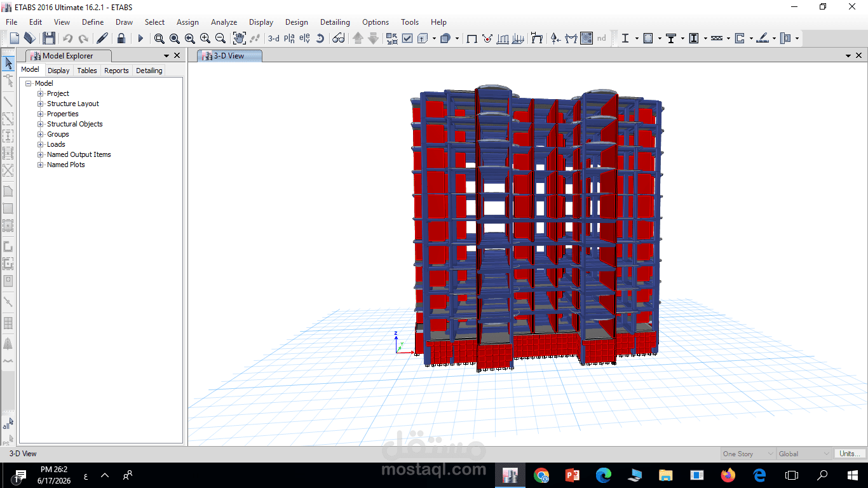Expand the Structural Objects tree node
Viewport: 868px width, 488px height.
coord(41,124)
